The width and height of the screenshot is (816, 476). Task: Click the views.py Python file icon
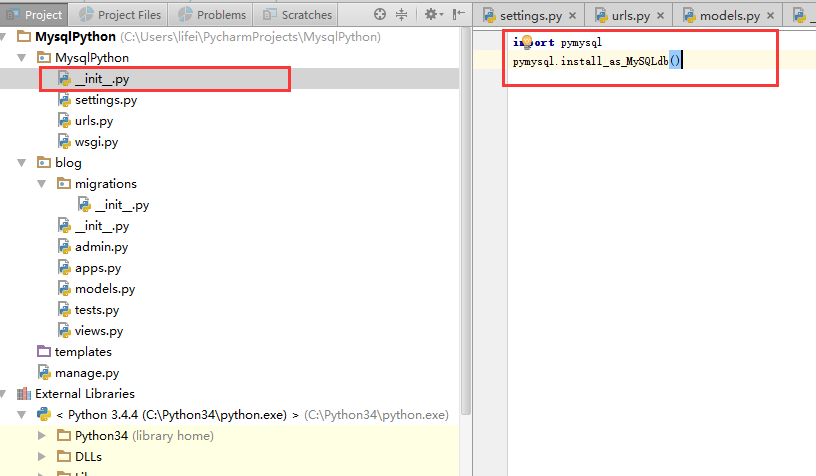(x=64, y=330)
